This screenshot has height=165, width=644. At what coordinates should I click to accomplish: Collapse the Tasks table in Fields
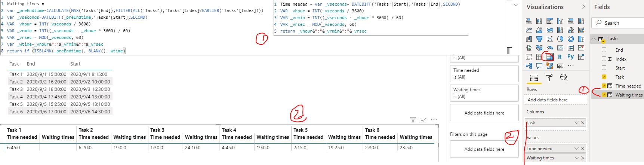594,39
